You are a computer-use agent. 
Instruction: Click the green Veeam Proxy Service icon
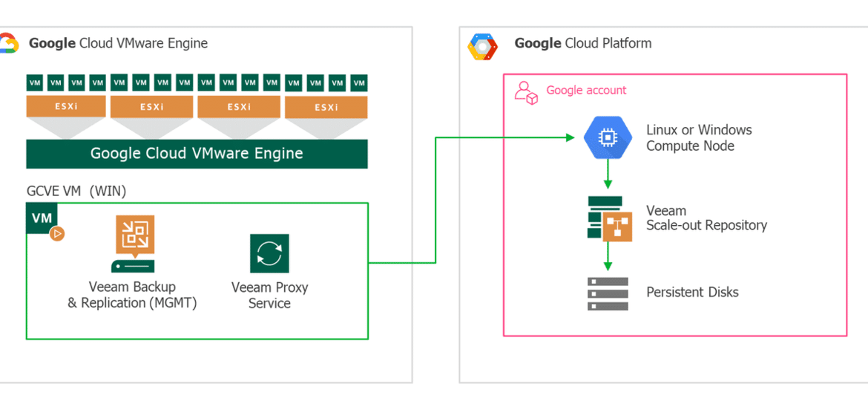pyautogui.click(x=269, y=253)
